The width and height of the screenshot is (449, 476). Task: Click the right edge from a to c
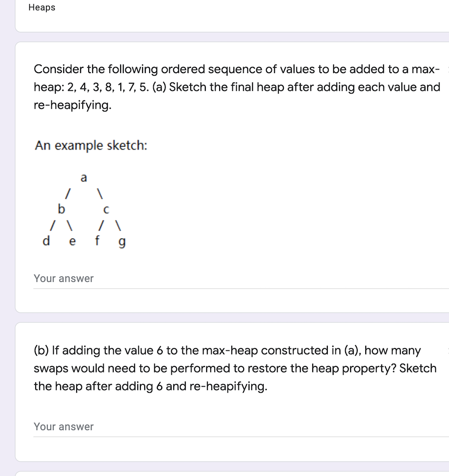(100, 194)
